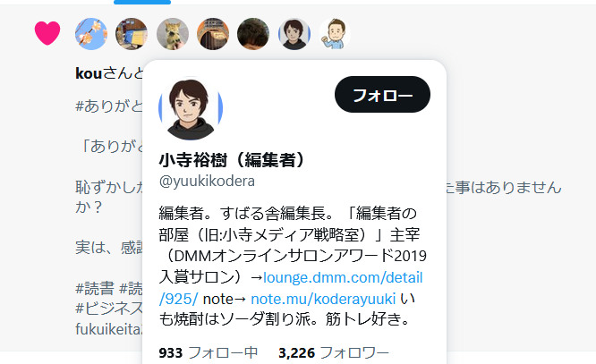Click the pink heart like icon

(47, 33)
